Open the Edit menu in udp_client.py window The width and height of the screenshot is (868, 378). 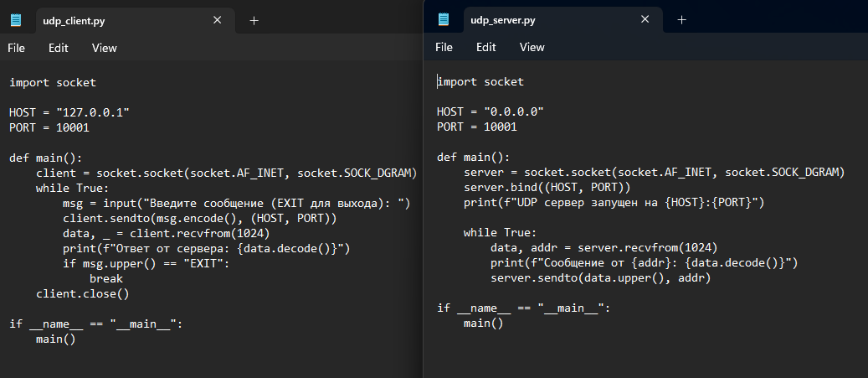click(x=58, y=49)
